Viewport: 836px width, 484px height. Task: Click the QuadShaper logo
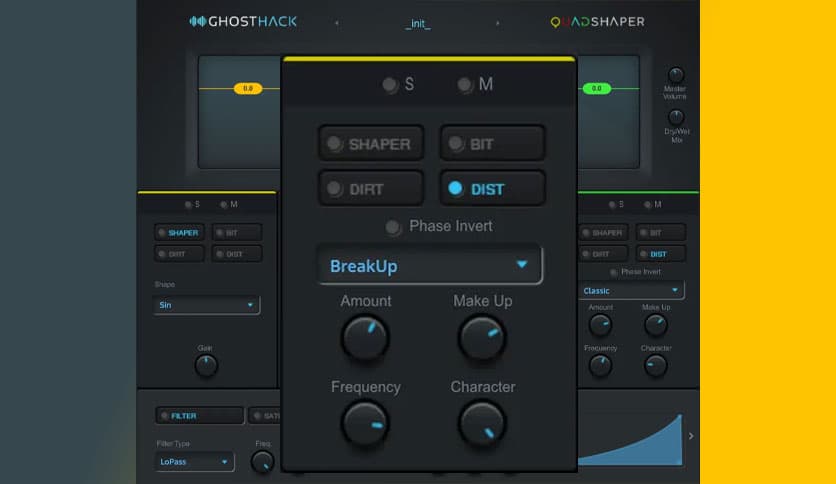click(x=597, y=22)
